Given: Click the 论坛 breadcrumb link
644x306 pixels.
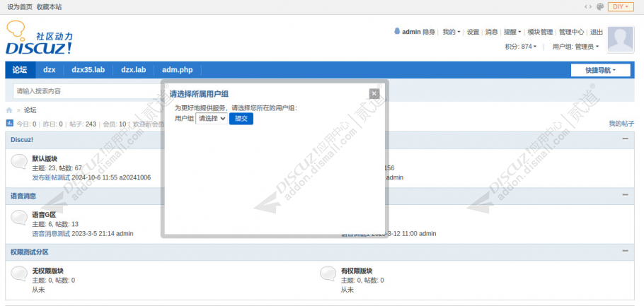Looking at the screenshot, I should pyautogui.click(x=30, y=110).
